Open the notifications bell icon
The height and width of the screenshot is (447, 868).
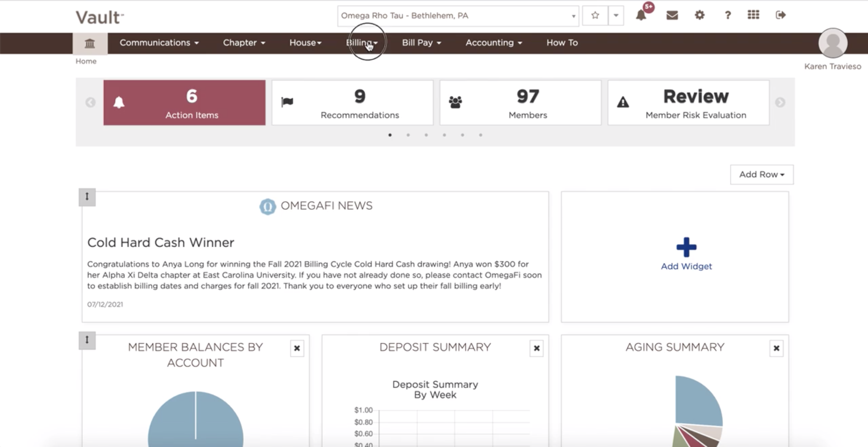[641, 15]
